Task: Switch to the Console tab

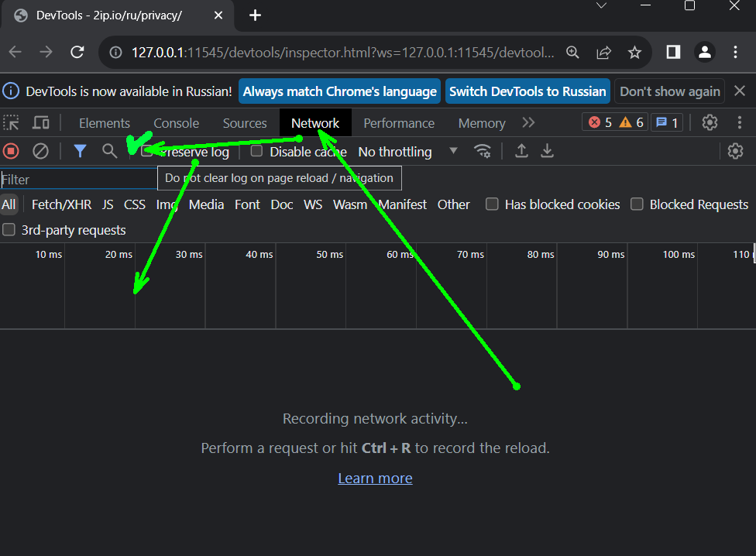Action: 176,123
